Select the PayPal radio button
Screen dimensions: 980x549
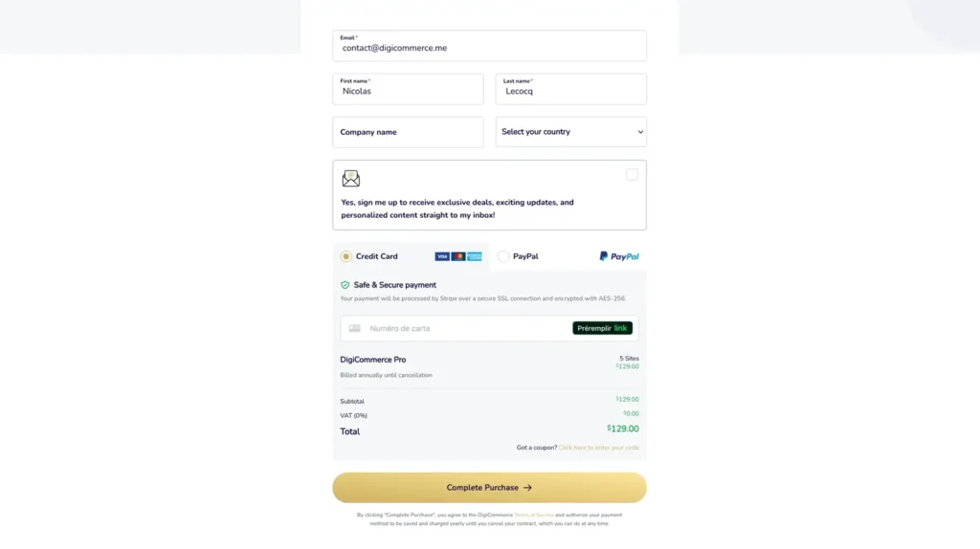click(x=503, y=256)
